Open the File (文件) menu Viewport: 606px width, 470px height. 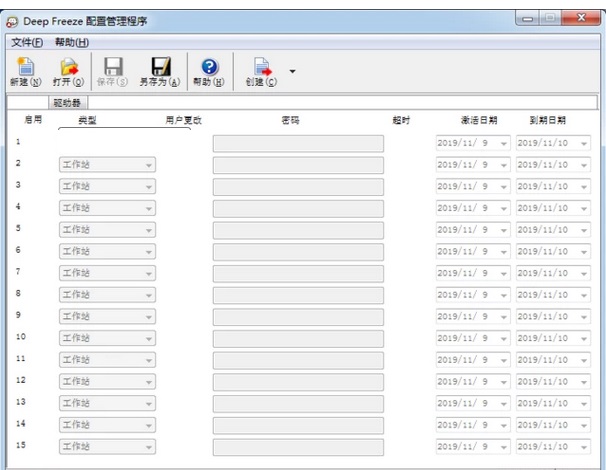(27, 42)
